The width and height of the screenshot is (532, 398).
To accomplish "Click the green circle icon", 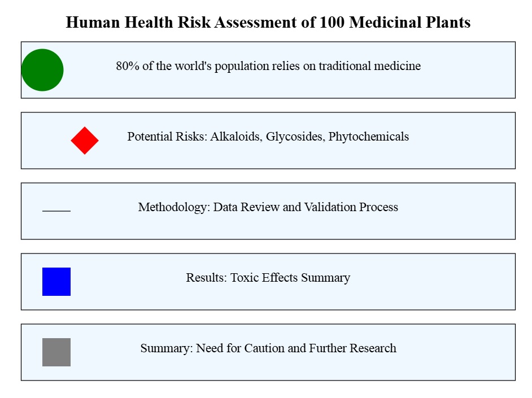I will click(42, 70).
